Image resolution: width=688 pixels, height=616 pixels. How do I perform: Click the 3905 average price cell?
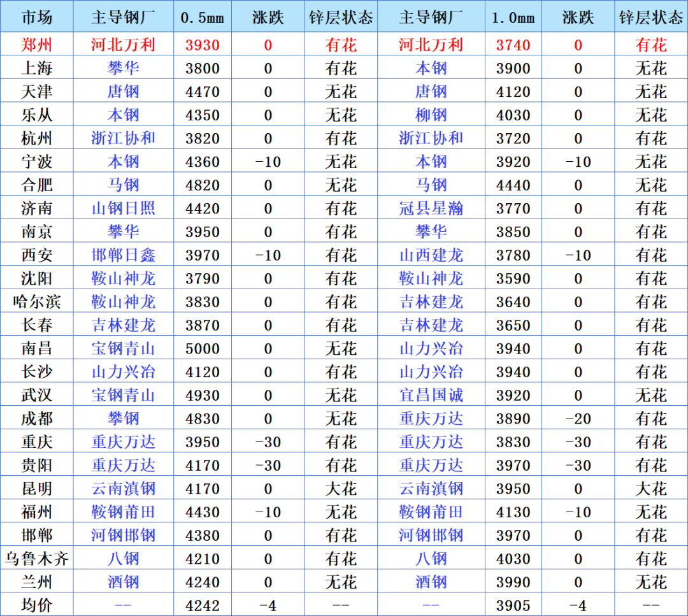tap(513, 605)
